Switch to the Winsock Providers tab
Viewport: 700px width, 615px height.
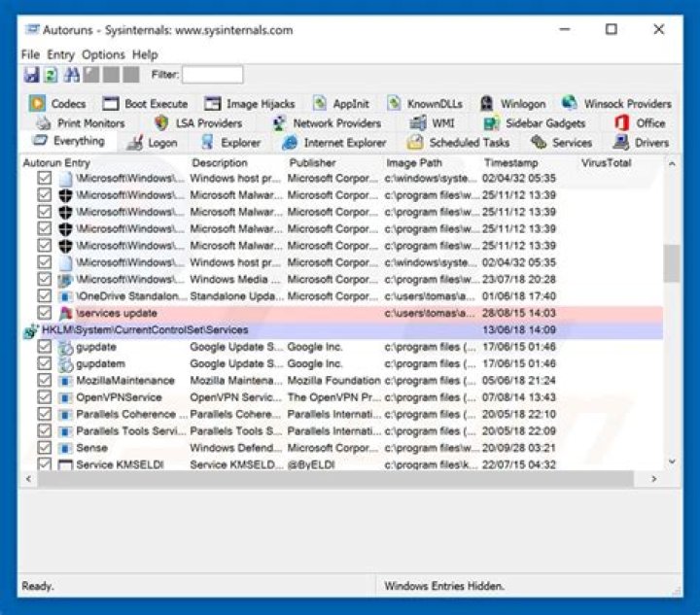(616, 104)
